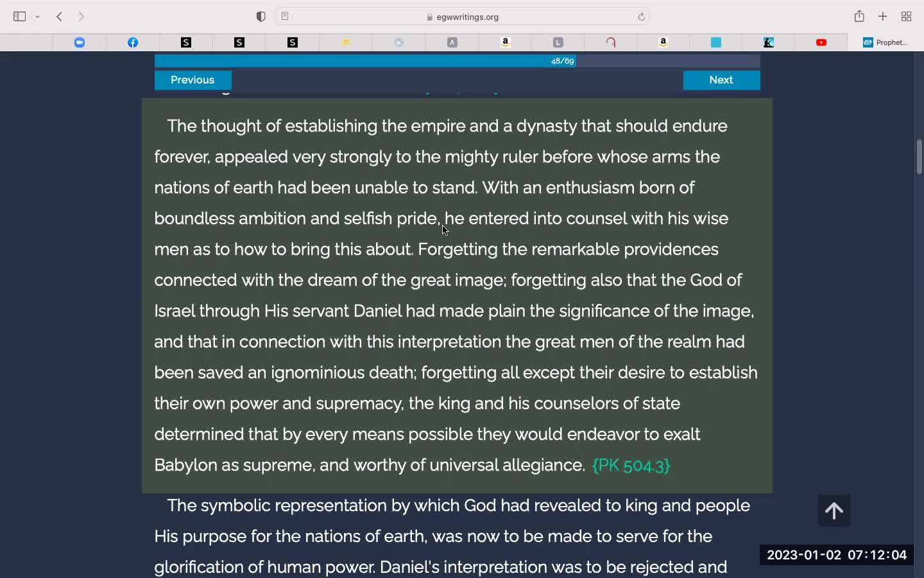
Task: Switch to the Zoom tab
Action: [80, 42]
